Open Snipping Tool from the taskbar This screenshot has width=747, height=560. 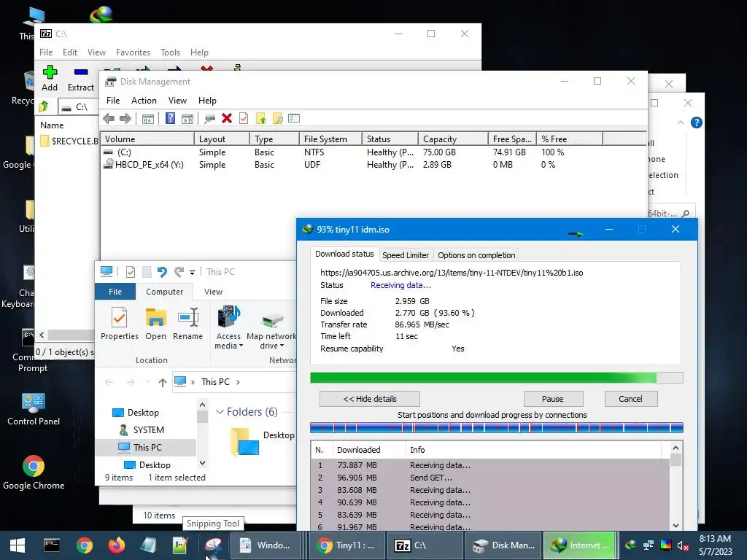click(213, 545)
